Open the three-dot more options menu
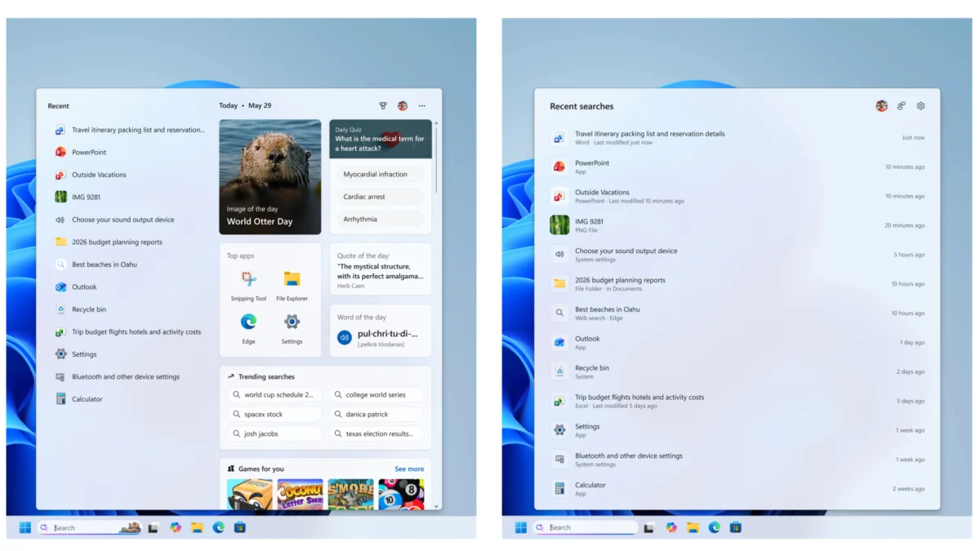Viewport: 980px width, 551px height. tap(422, 105)
